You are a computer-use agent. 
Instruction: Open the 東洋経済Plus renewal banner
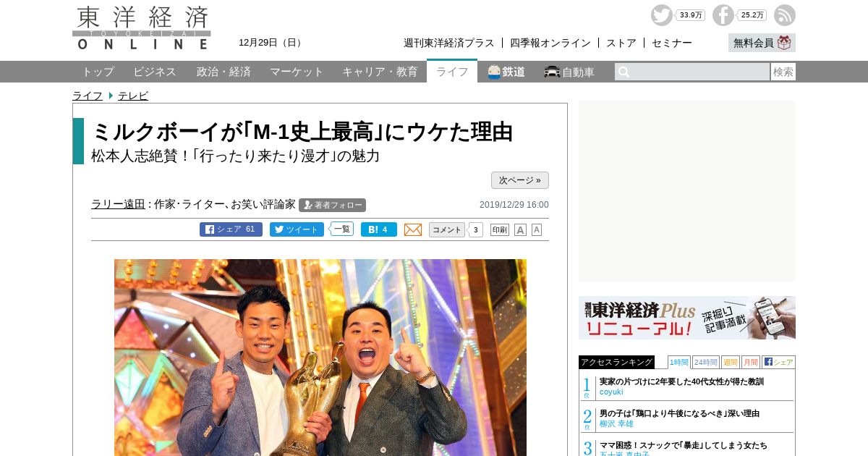coord(687,318)
